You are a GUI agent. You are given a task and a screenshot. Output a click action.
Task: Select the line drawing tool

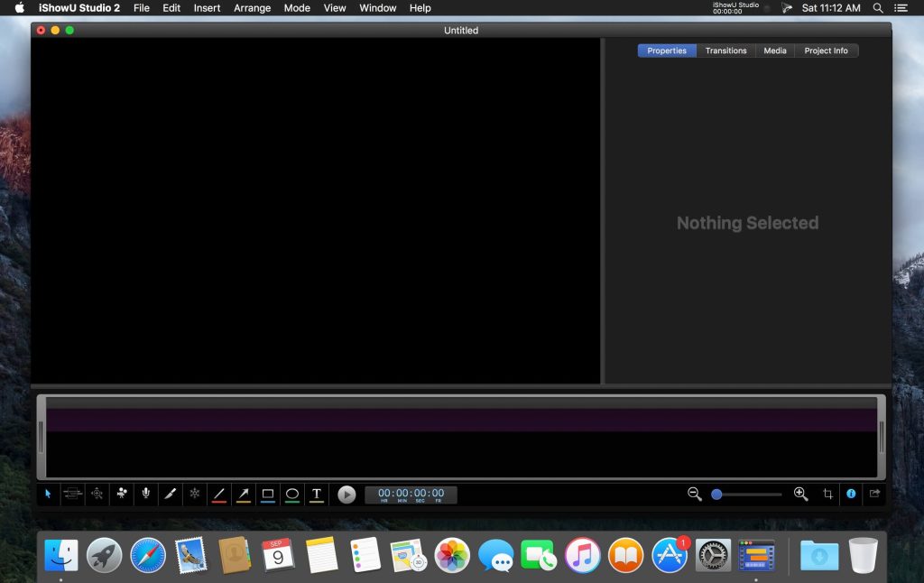[x=218, y=494]
